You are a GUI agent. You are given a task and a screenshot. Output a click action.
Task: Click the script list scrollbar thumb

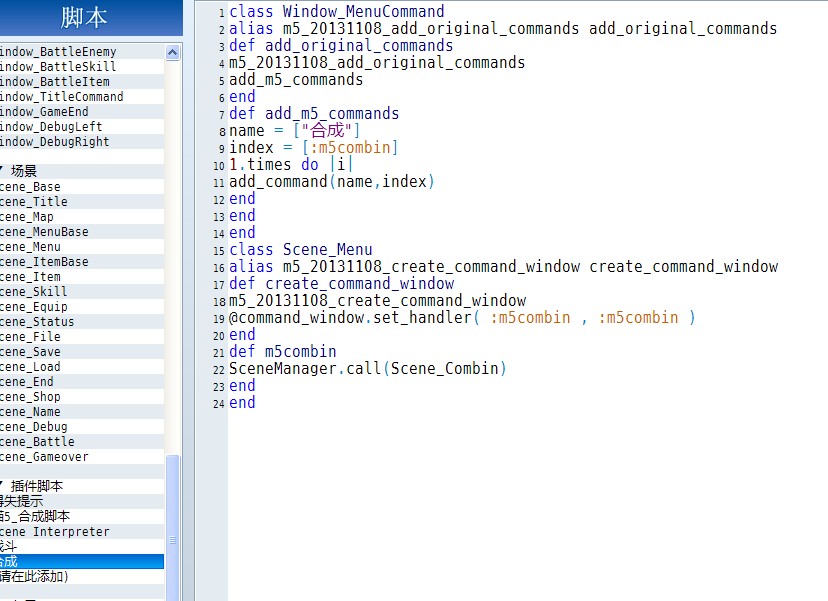172,528
